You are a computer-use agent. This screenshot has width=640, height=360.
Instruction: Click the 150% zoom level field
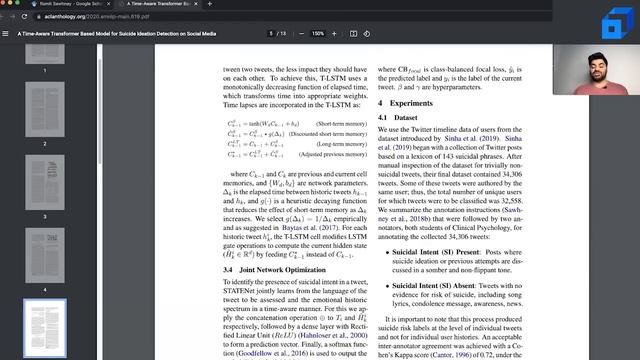click(x=318, y=33)
